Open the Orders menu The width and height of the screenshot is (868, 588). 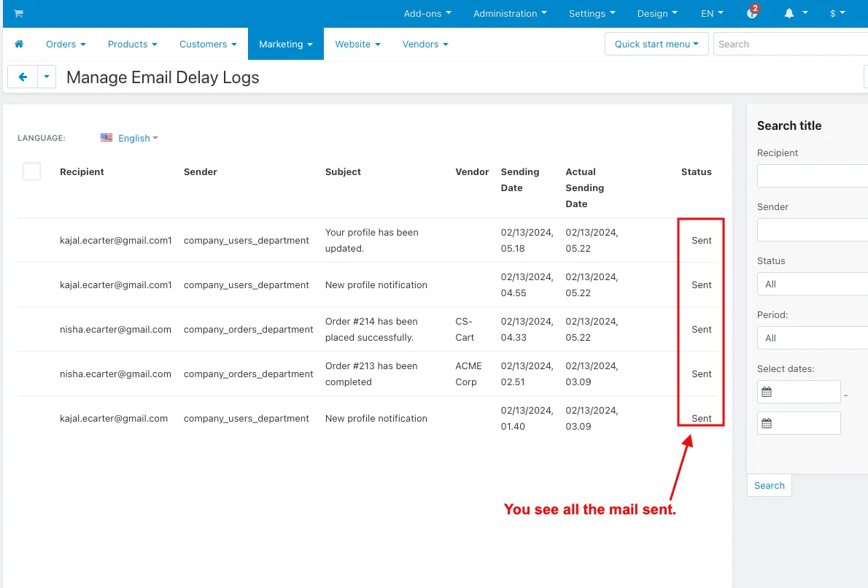[66, 44]
